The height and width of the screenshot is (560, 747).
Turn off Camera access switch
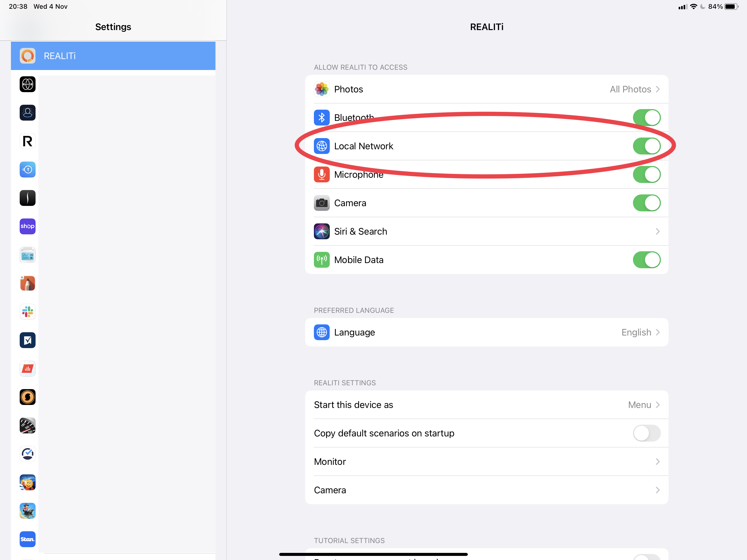pyautogui.click(x=646, y=203)
